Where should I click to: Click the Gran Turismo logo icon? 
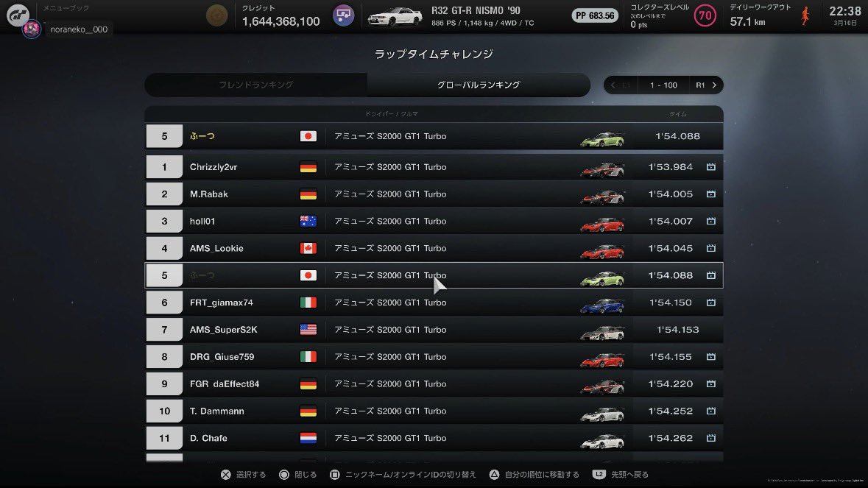[17, 14]
